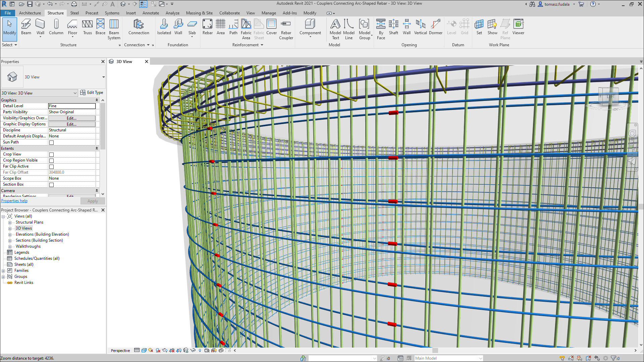
Task: Click the Edit Type button
Action: pyautogui.click(x=92, y=93)
